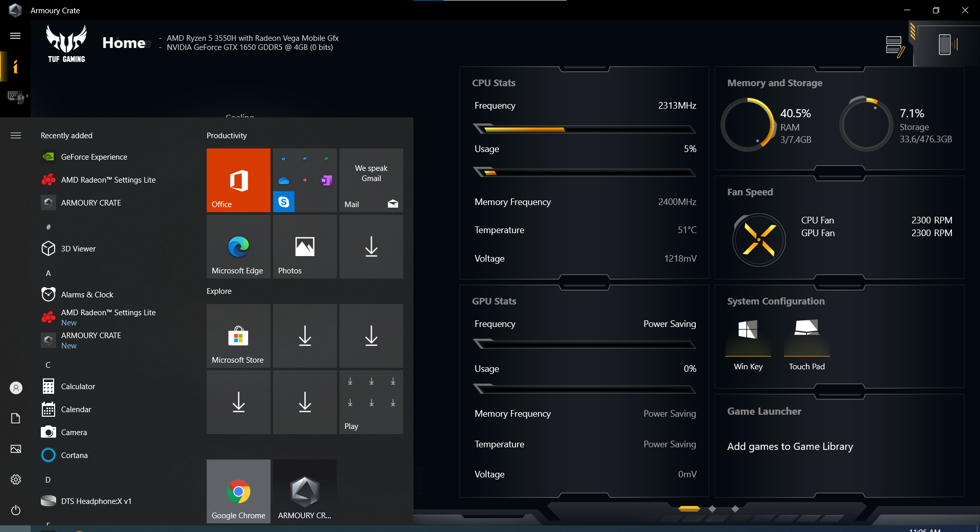Toggle the Touch Pad setting
The width and height of the screenshot is (980, 532).
806,344
